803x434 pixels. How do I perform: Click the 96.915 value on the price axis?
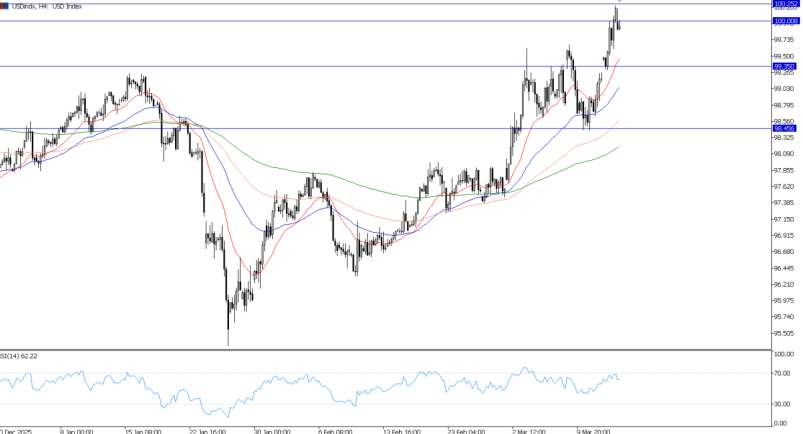click(x=784, y=236)
